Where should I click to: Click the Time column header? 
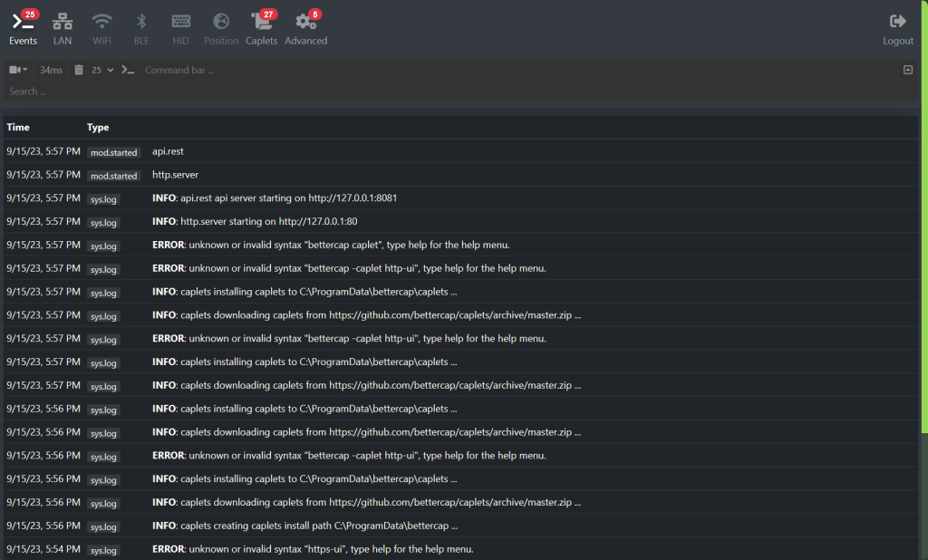[x=18, y=127]
